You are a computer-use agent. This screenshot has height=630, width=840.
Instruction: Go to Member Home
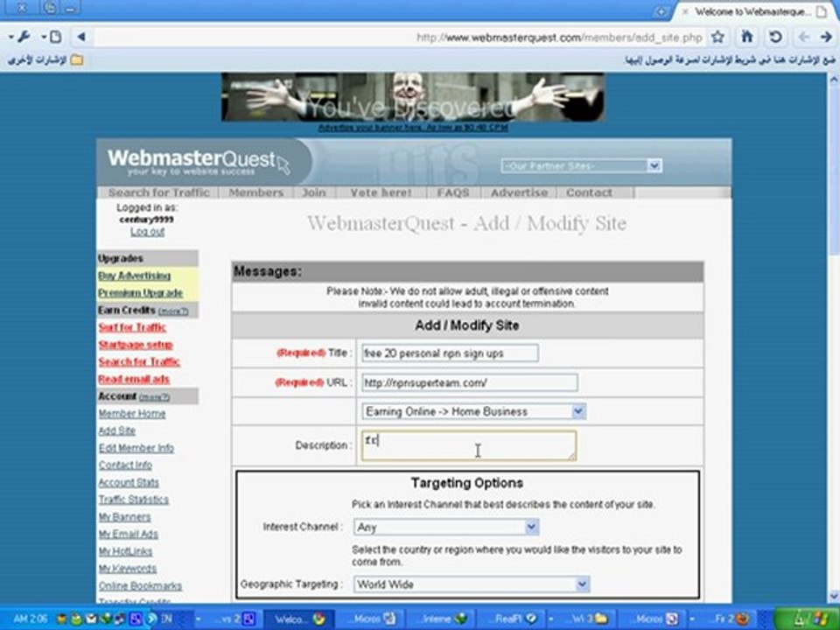(132, 414)
